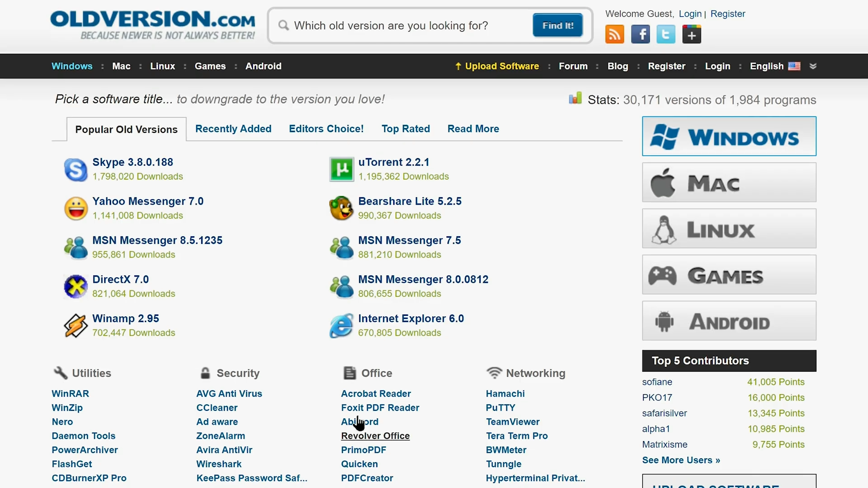
Task: Open the Linux platform banner
Action: click(729, 228)
